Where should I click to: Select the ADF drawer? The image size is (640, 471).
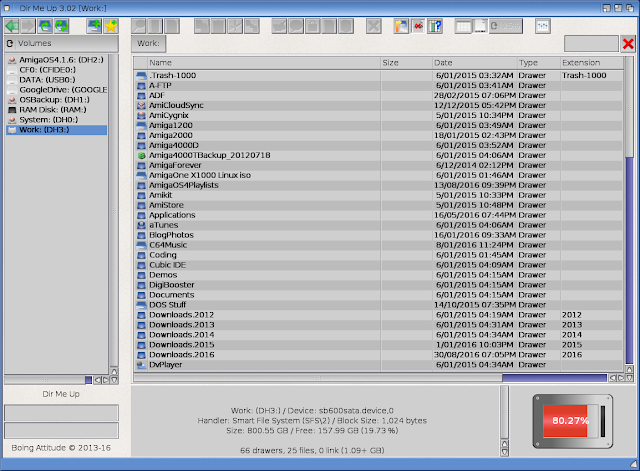point(378,96)
